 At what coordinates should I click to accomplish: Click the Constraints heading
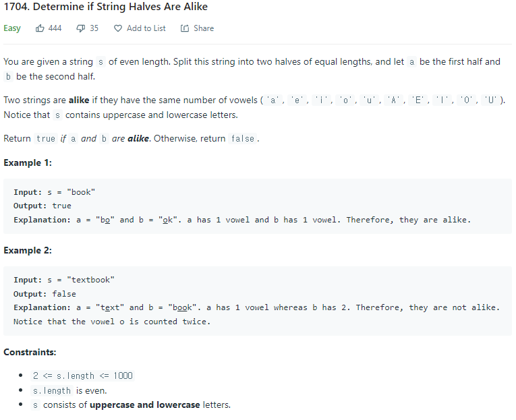tap(30, 352)
